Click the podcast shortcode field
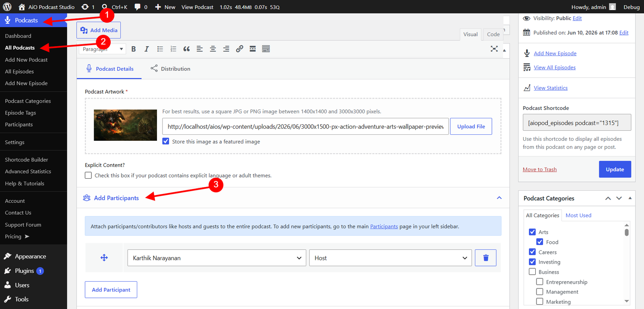Image resolution: width=644 pixels, height=309 pixels. coord(577,123)
